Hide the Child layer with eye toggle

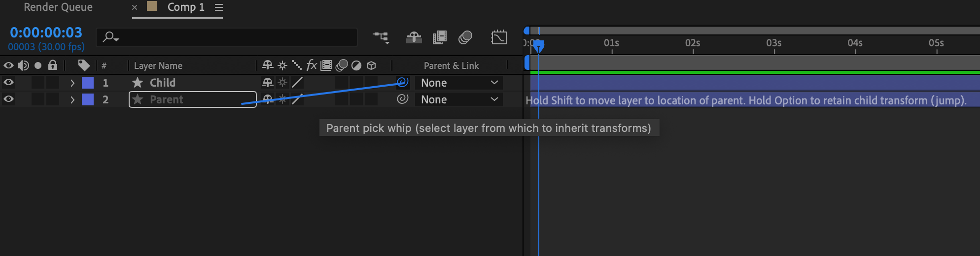coord(8,82)
